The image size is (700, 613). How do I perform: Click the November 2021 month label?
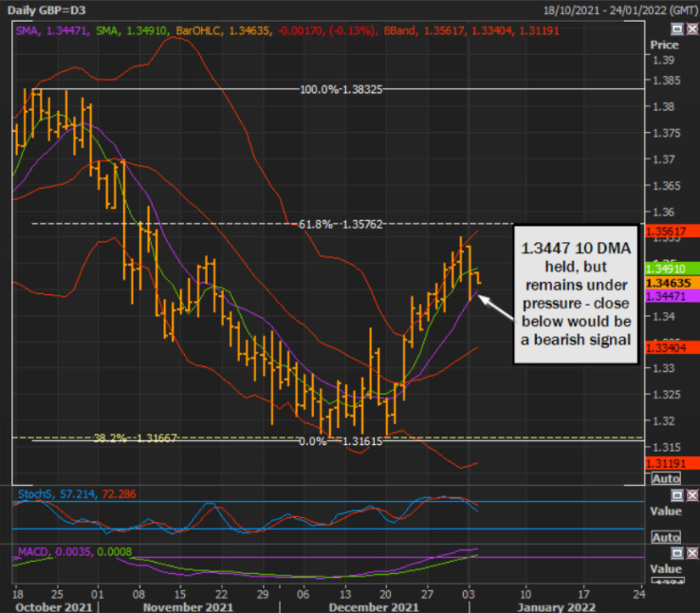[x=188, y=607]
